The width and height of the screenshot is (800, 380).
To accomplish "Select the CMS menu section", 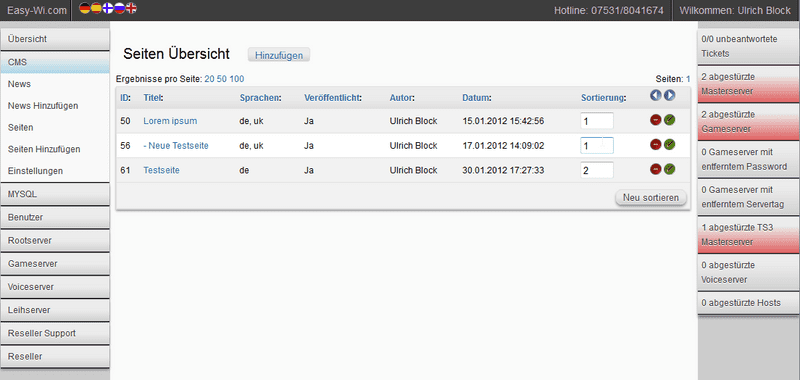I will (55, 62).
